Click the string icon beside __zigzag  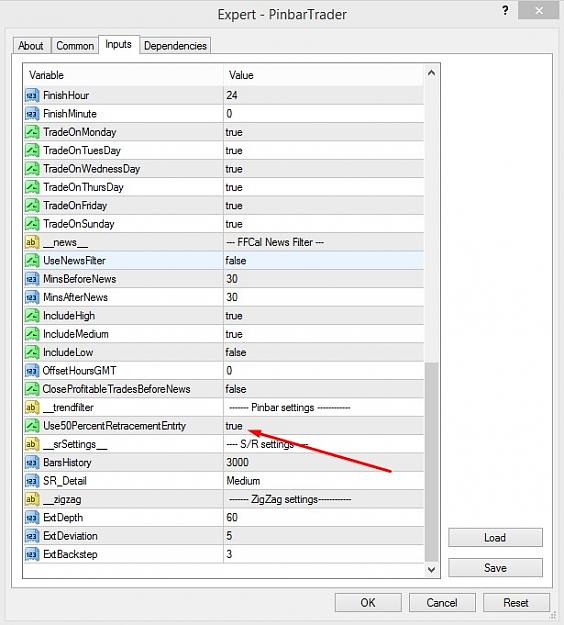[x=32, y=499]
